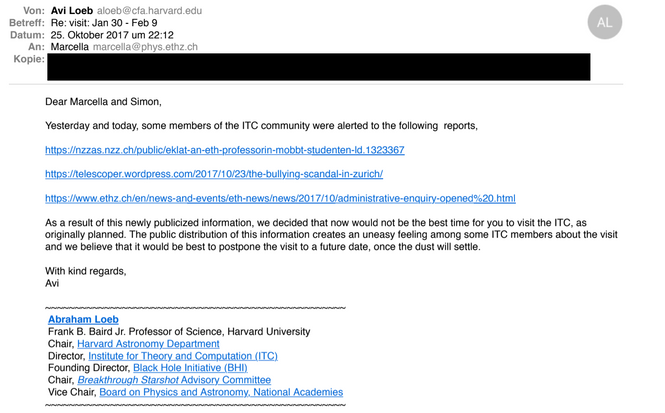The height and width of the screenshot is (413, 665).
Task: Click the With kind regards closing text
Action: (x=86, y=270)
